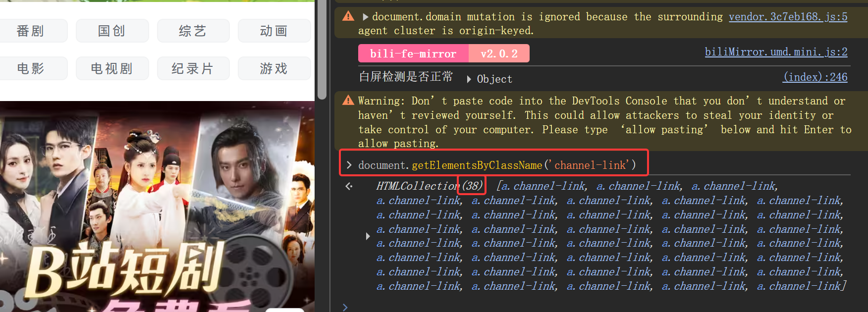Open vendor.3c7eb168.js:5 source link
The height and width of the screenshot is (312, 868).
click(788, 17)
